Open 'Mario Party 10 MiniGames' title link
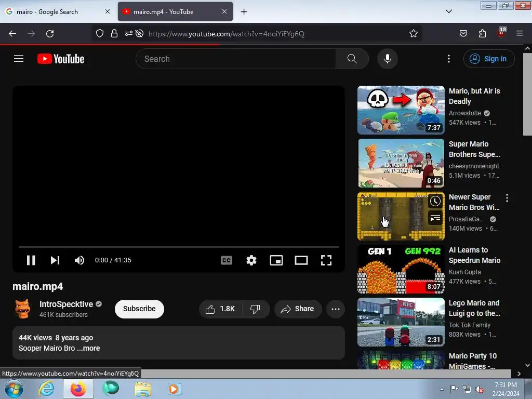This screenshot has width=532, height=399. click(x=473, y=361)
